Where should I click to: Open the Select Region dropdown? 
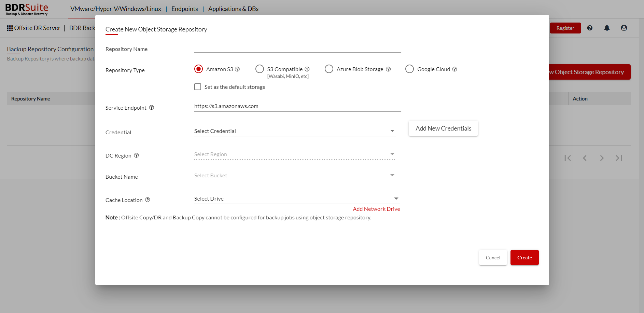coord(295,154)
